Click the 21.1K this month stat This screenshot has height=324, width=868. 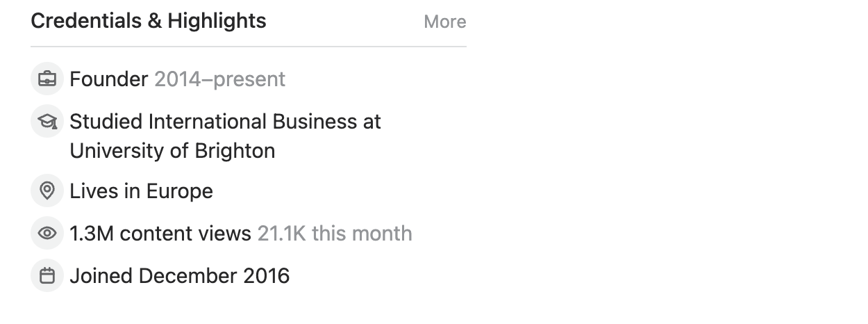(x=335, y=234)
